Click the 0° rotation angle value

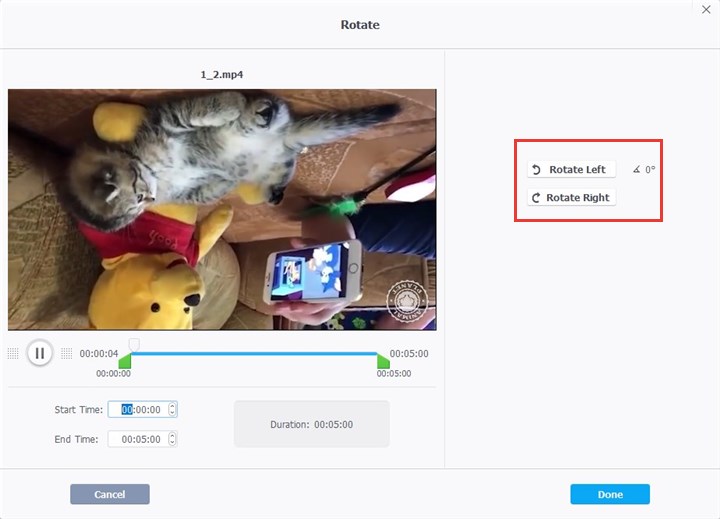tap(650, 169)
